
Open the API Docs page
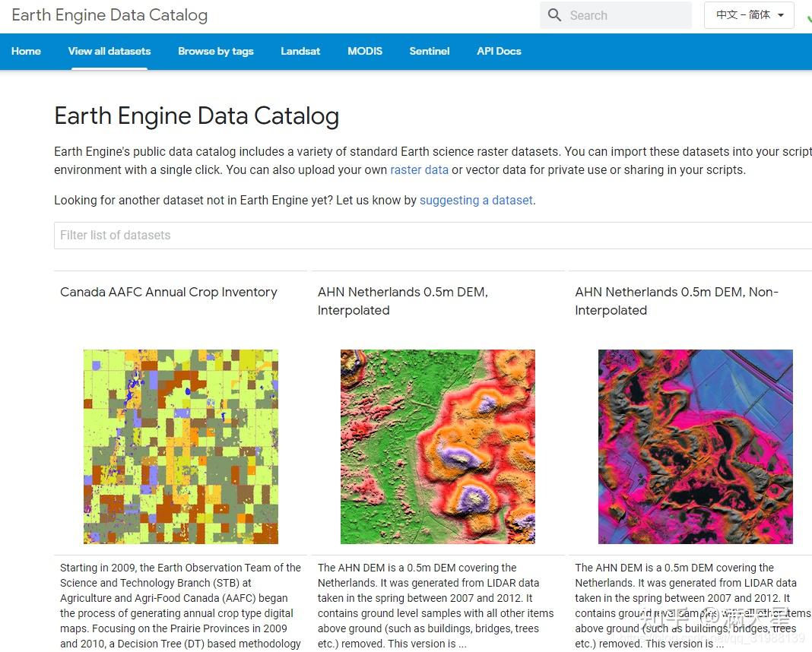coord(499,51)
